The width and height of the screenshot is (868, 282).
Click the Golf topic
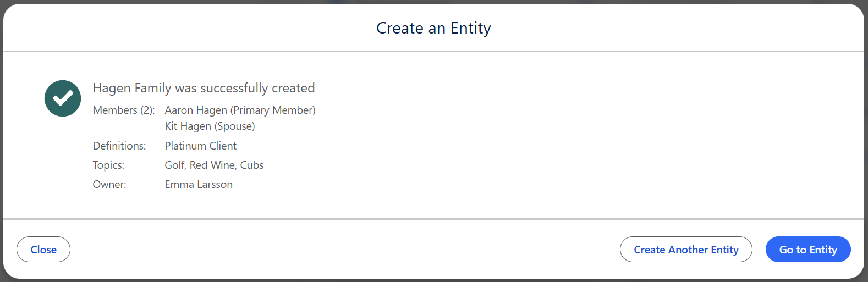tap(175, 165)
